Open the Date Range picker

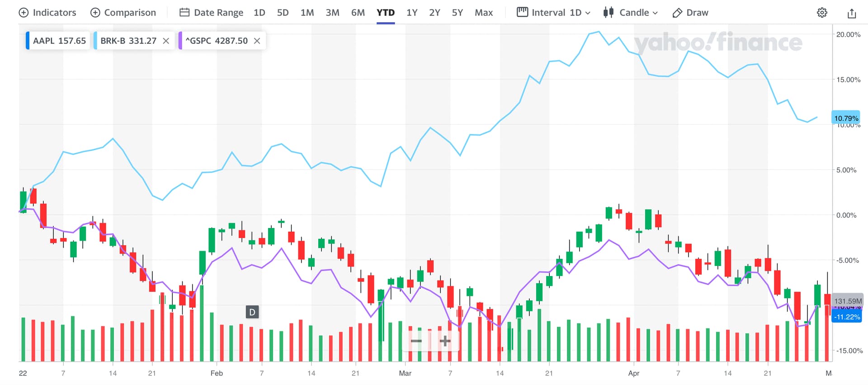pyautogui.click(x=211, y=13)
